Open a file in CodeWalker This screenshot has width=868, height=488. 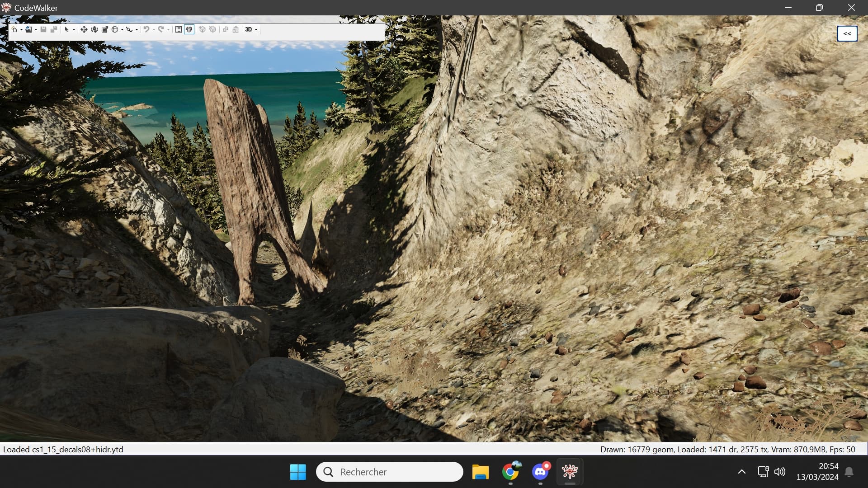click(x=28, y=30)
